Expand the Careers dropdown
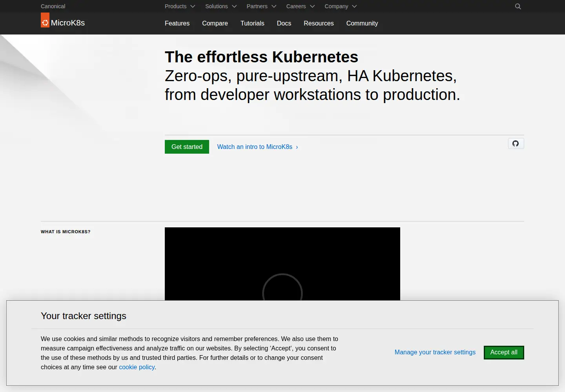 301,6
